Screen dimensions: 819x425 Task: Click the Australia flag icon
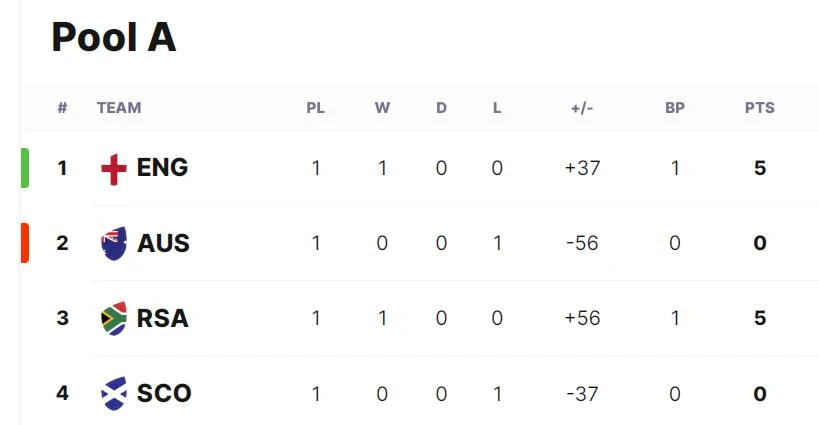click(x=114, y=243)
